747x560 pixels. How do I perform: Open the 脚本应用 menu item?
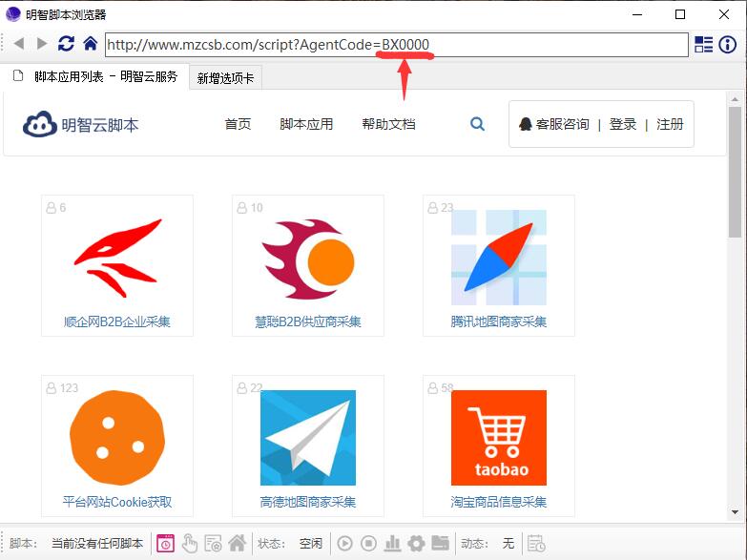pos(306,124)
